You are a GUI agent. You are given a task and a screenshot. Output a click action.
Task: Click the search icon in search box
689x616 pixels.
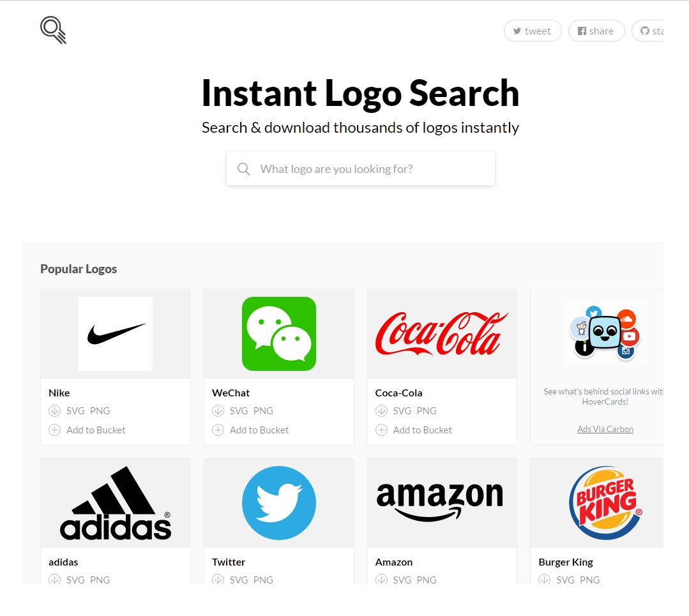click(243, 169)
